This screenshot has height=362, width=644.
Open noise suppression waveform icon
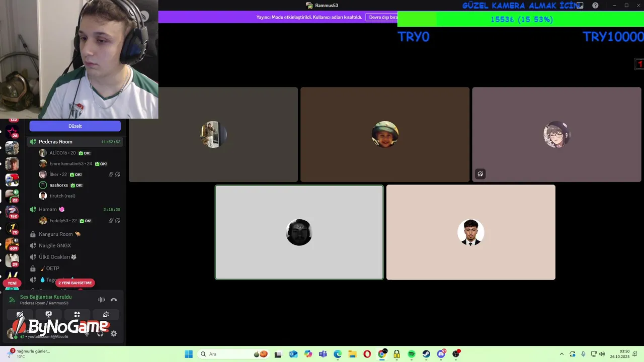102,300
